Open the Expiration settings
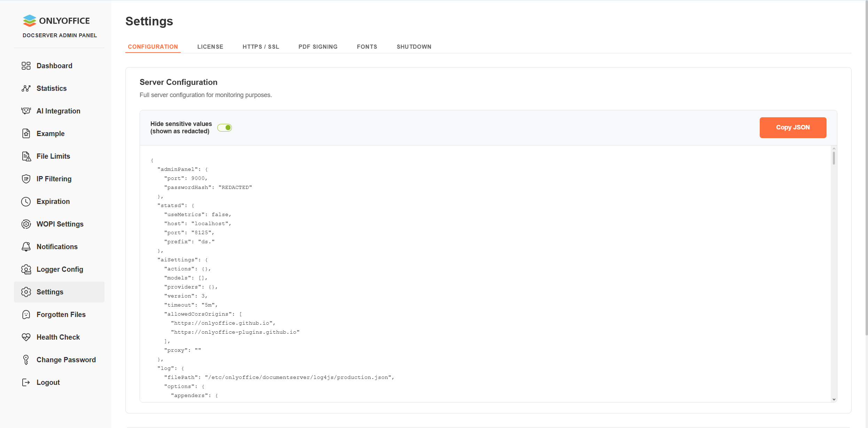Screen dimensions: 868x428 [x=53, y=201]
